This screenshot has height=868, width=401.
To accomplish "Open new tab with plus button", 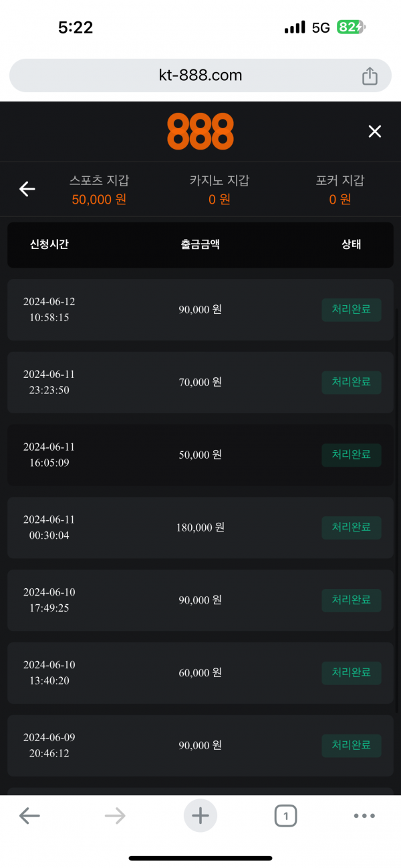I will click(x=200, y=815).
